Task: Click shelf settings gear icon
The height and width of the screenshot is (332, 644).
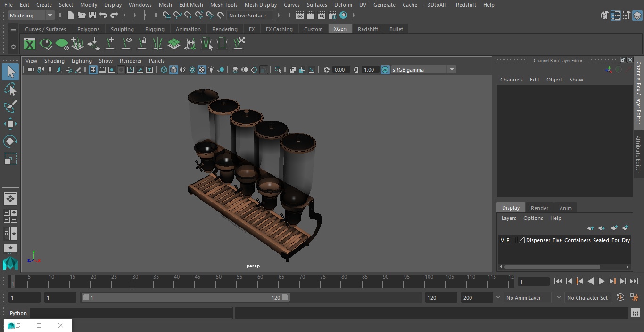Action: (x=13, y=47)
